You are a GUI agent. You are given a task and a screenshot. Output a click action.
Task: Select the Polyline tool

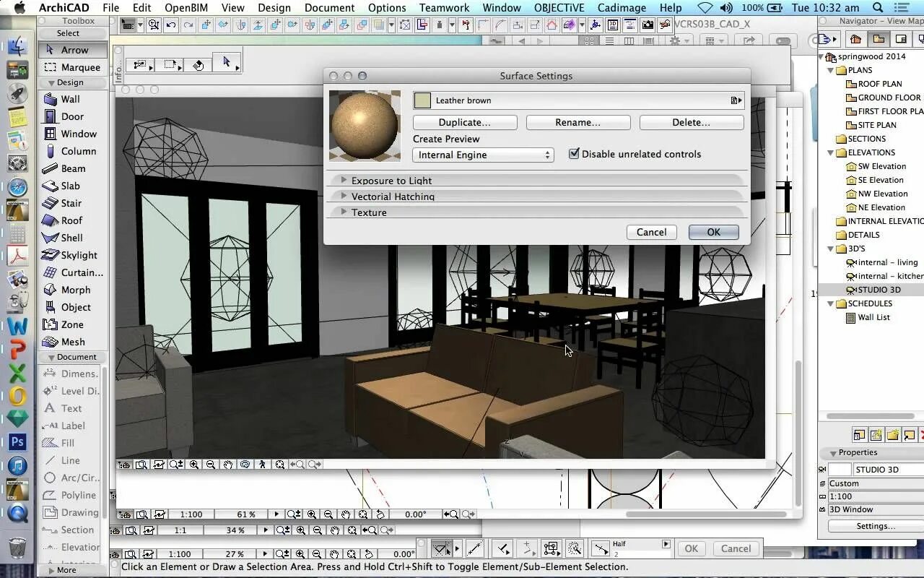(71, 495)
